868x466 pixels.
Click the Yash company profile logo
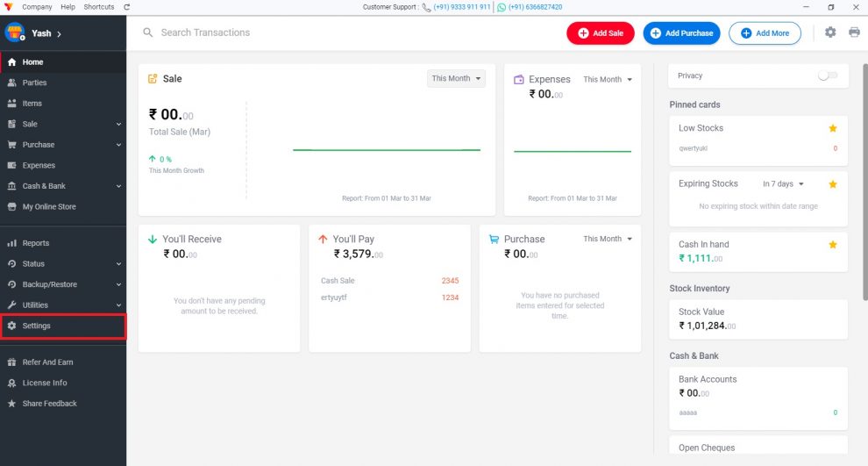pyautogui.click(x=15, y=32)
